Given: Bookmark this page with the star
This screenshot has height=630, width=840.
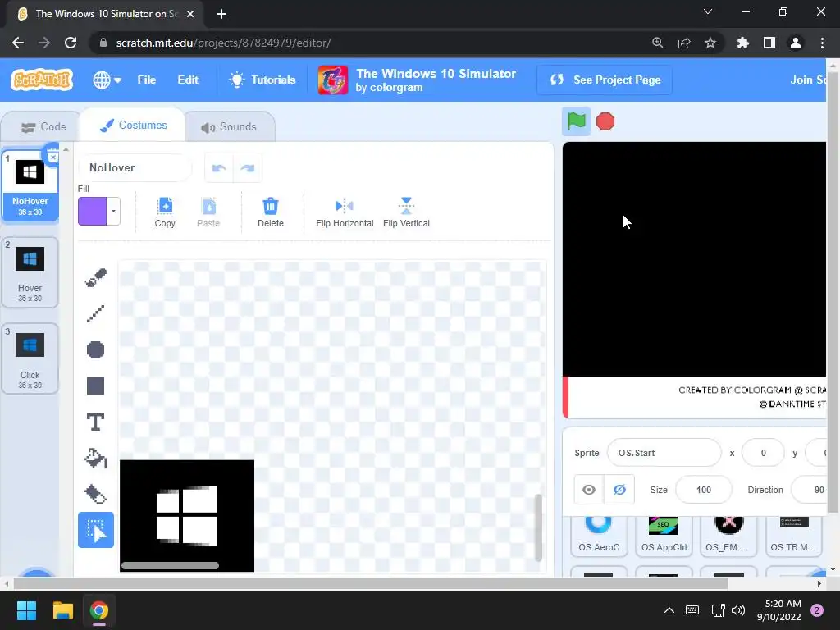Looking at the screenshot, I should coord(710,43).
